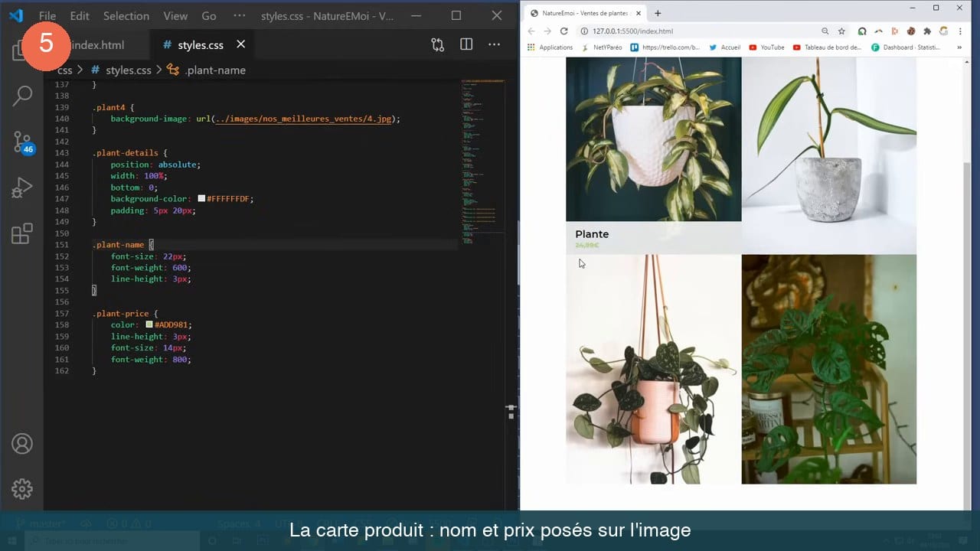Select the styles.css editor tab

[201, 44]
